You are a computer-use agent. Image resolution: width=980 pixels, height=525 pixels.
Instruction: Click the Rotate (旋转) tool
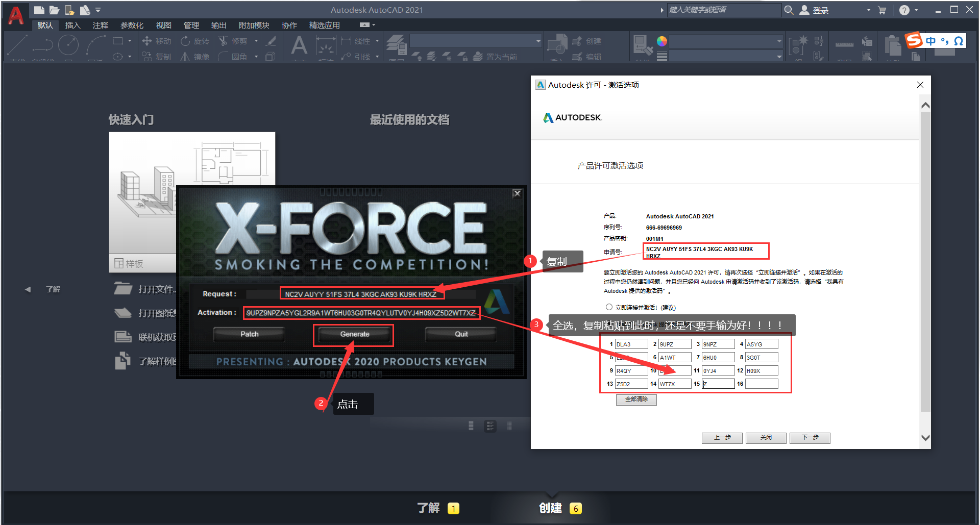tap(195, 41)
